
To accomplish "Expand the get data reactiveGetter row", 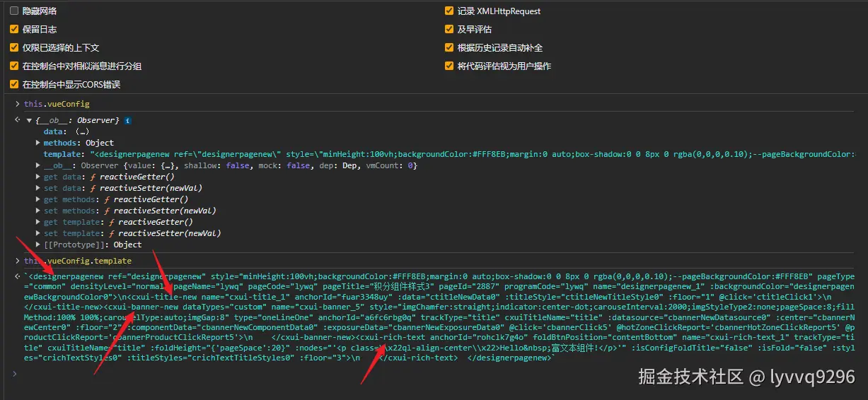I will (x=37, y=177).
